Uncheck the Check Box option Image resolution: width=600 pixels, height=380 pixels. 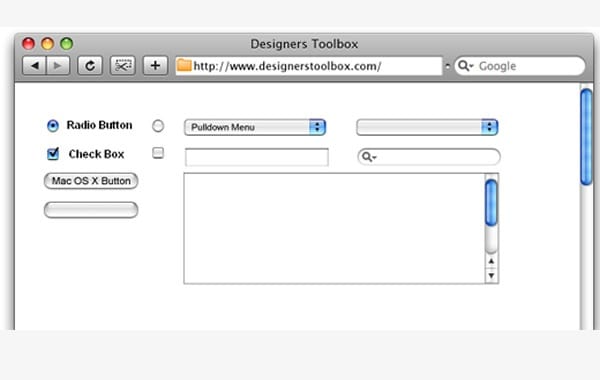53,154
